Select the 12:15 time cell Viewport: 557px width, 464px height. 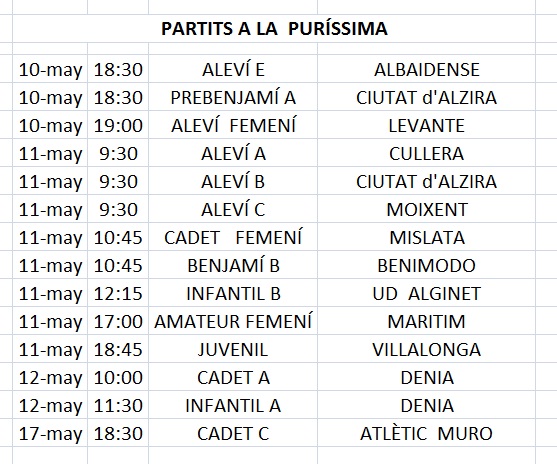tap(118, 293)
